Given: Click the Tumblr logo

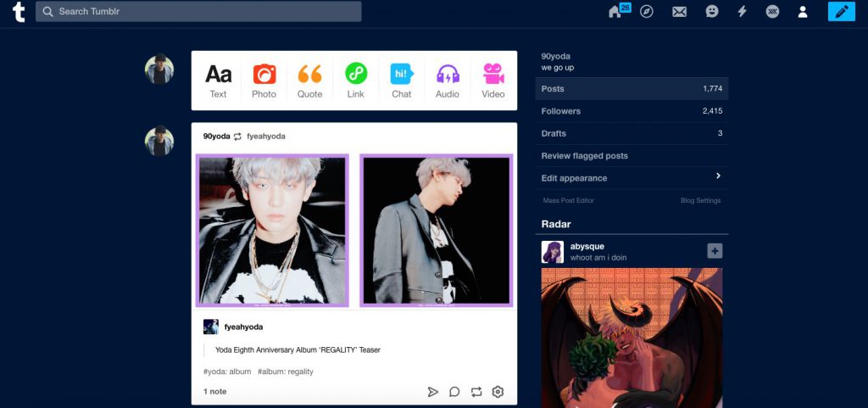Looking at the screenshot, I should [x=19, y=12].
